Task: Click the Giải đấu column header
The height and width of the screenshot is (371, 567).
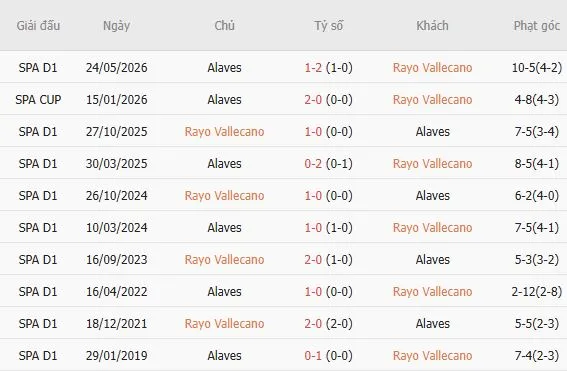Action: (38, 26)
